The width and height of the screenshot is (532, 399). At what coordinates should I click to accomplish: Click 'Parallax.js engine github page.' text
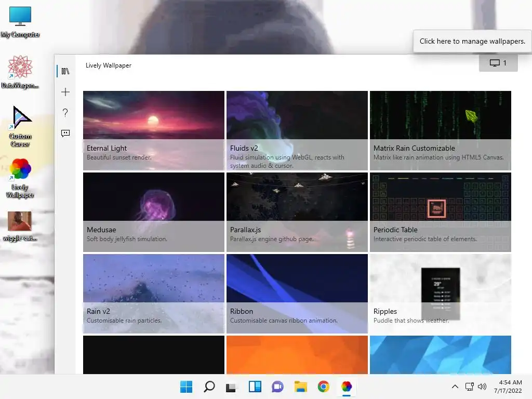click(272, 239)
